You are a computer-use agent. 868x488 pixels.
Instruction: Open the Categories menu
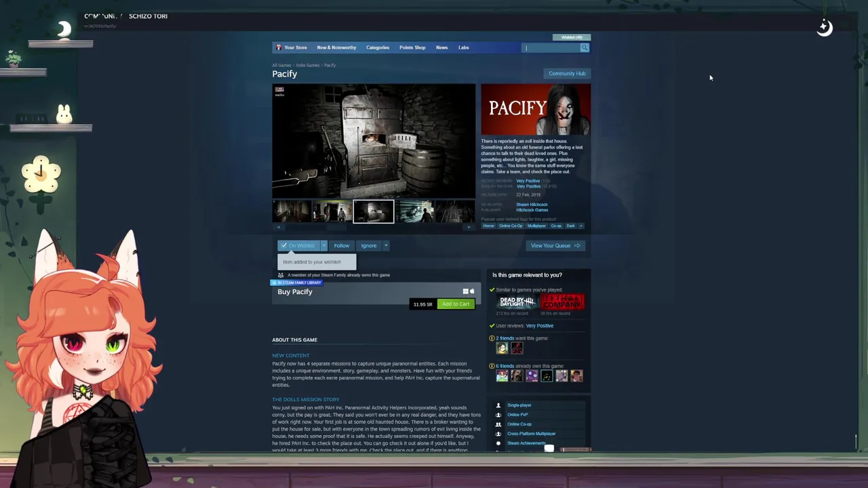(x=378, y=47)
